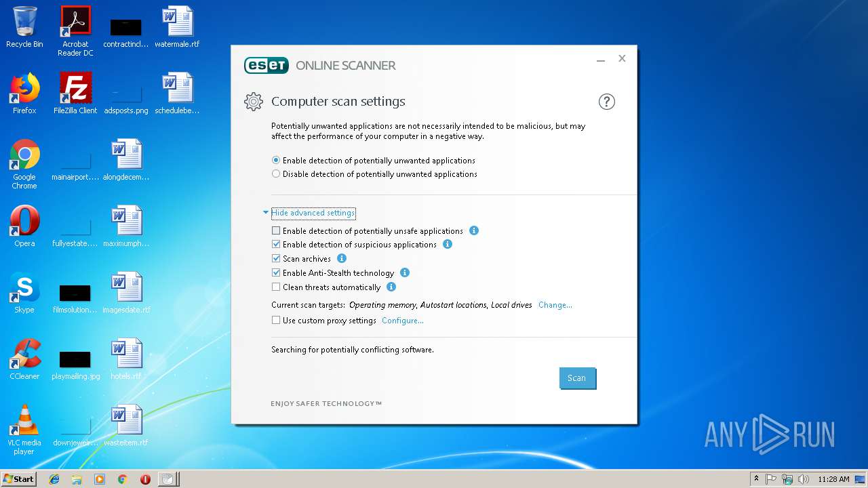
Task: Open Skype desktop shortcut
Action: click(24, 293)
